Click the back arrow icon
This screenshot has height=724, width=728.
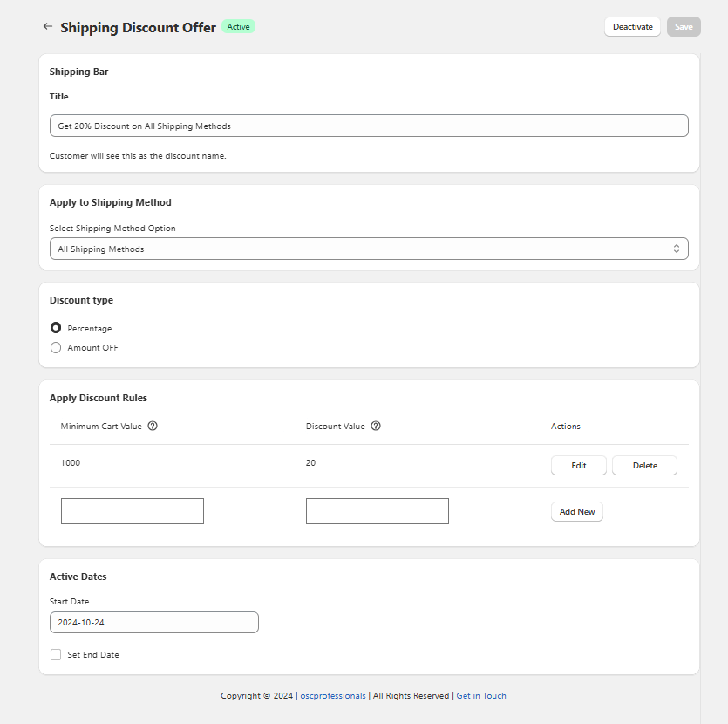pos(48,26)
